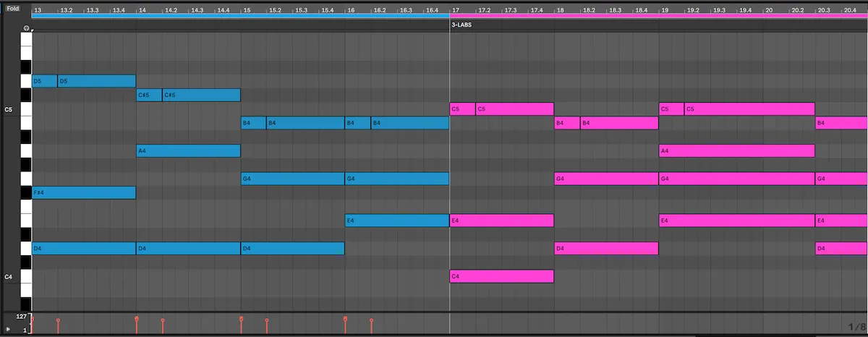Image resolution: width=868 pixels, height=337 pixels.
Task: Select the blue D4 note at bar 15
Action: (x=293, y=248)
